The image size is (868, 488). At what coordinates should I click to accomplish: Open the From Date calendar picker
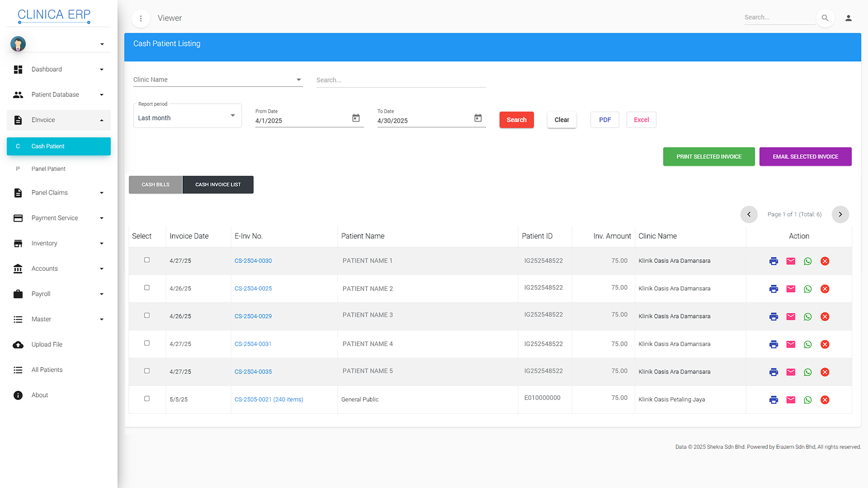(356, 118)
